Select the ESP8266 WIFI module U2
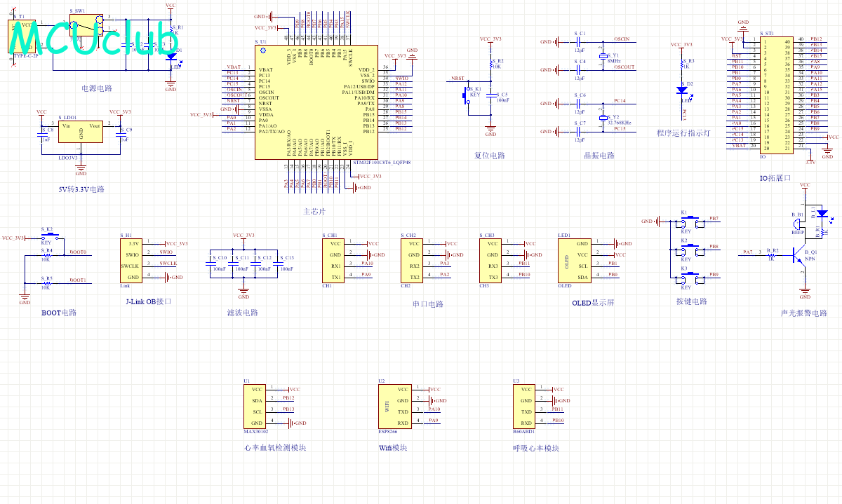This screenshot has width=842, height=504. coord(395,406)
